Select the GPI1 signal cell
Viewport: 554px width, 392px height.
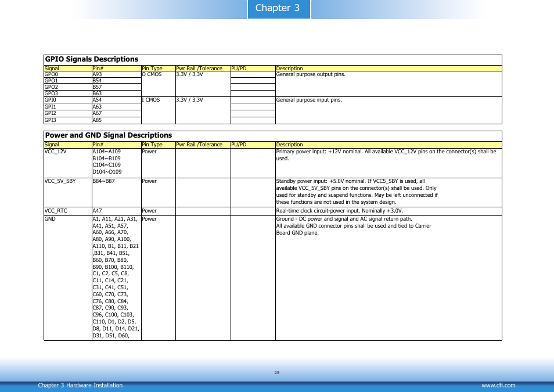(x=68, y=107)
